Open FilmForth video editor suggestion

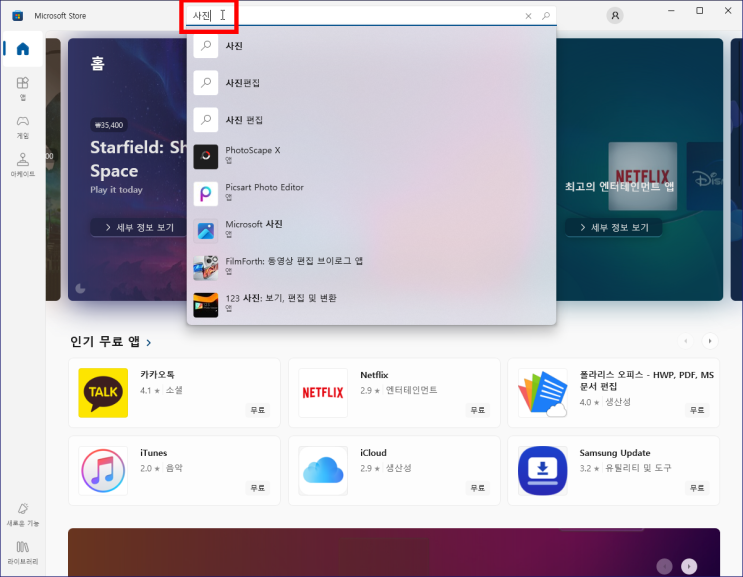(x=372, y=268)
